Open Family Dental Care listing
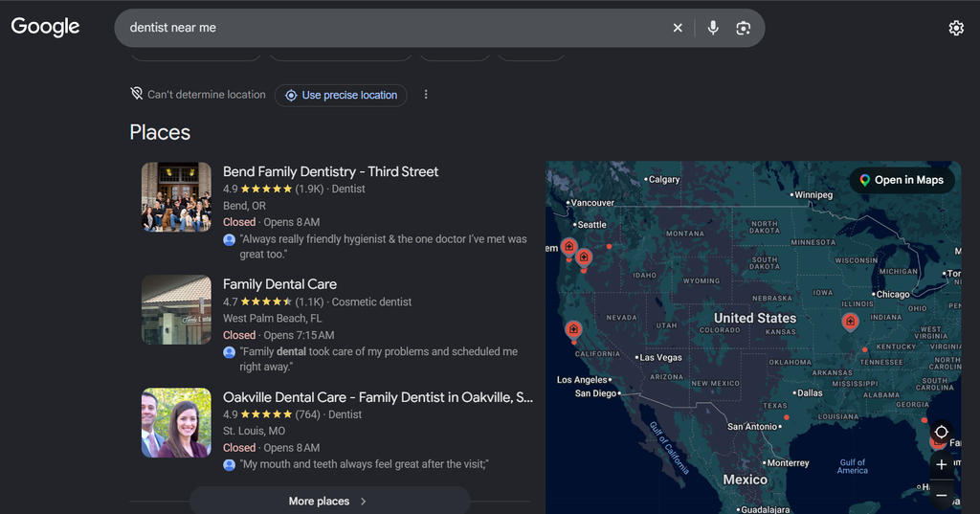The height and width of the screenshot is (514, 980). click(279, 284)
